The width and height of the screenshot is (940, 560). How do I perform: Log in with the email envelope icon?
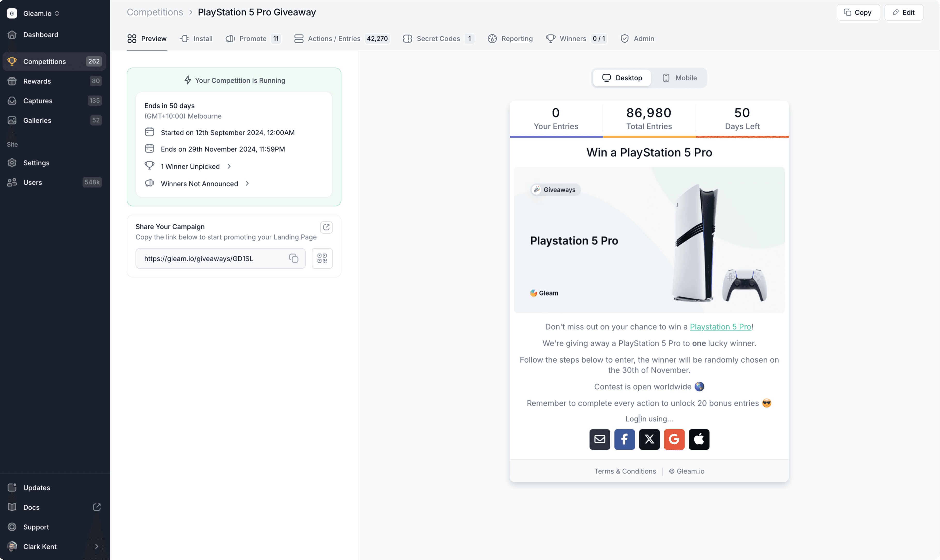pyautogui.click(x=600, y=439)
